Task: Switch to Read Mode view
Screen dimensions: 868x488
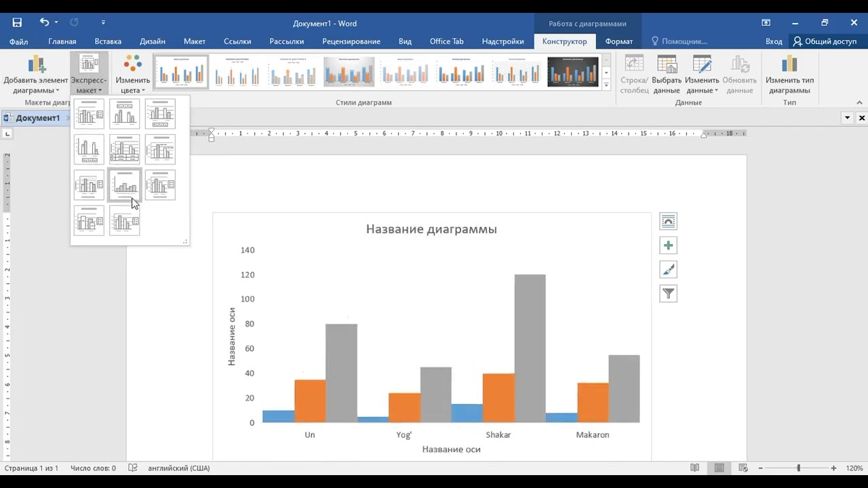Action: (694, 468)
